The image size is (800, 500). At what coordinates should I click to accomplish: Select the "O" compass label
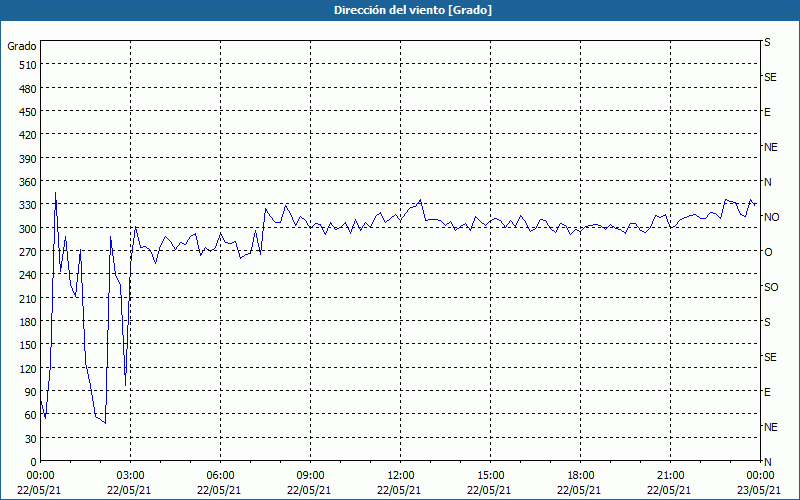pos(768,252)
